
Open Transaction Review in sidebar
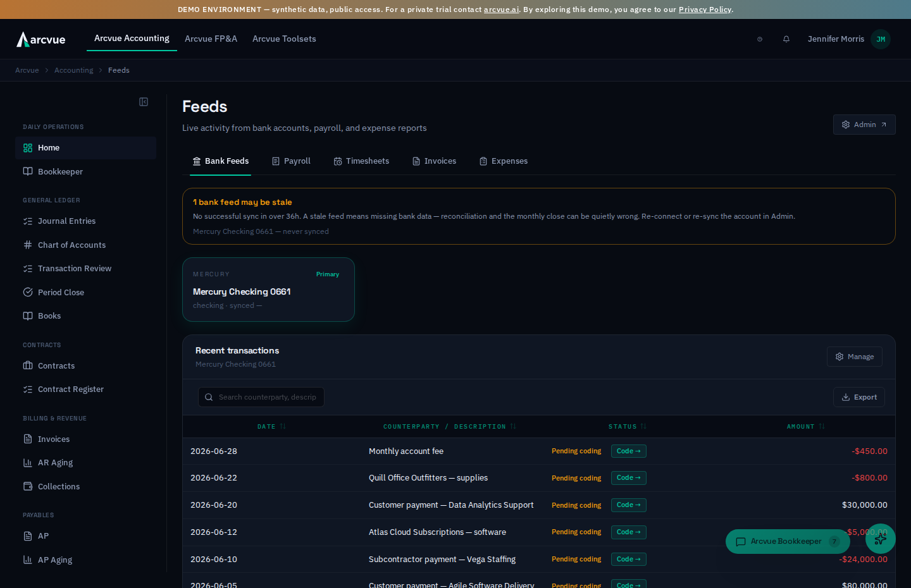click(85, 269)
